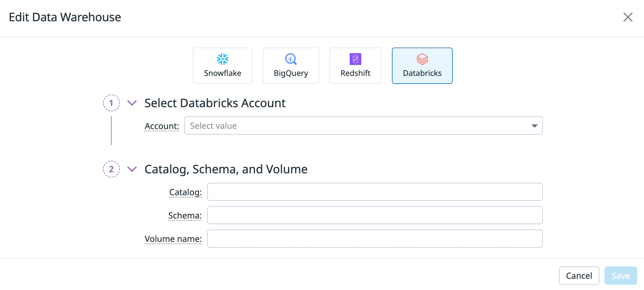Click the underlined Account label
This screenshot has width=644, height=290.
tap(162, 126)
